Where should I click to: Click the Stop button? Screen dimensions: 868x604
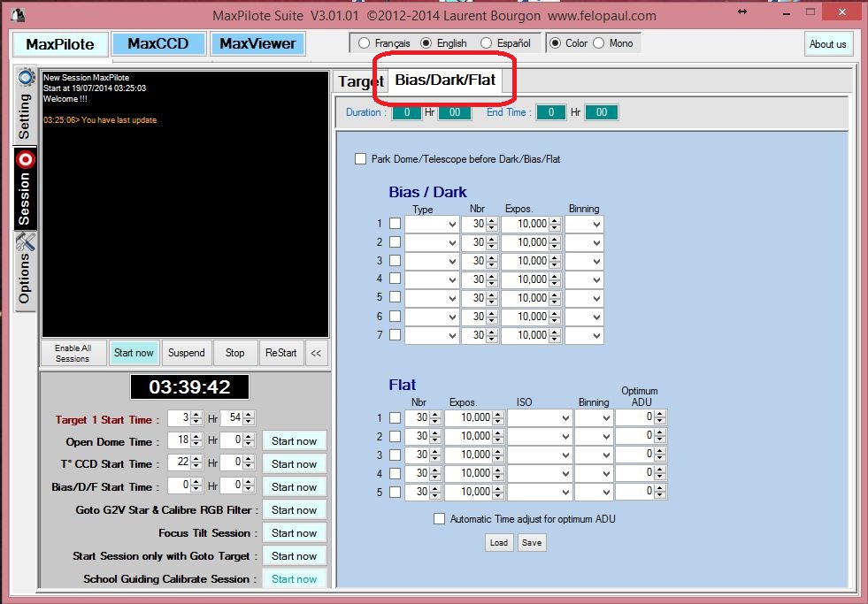pos(234,353)
